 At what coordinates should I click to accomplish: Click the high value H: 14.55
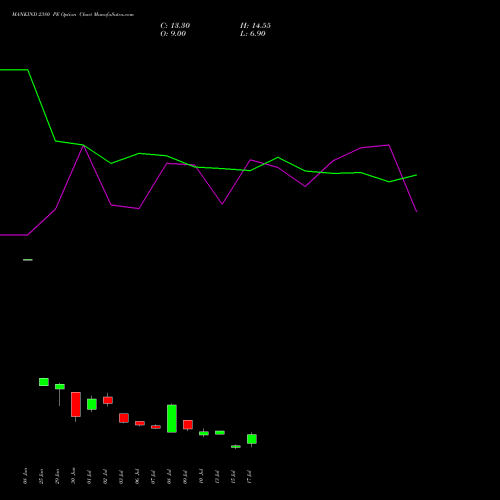(255, 26)
